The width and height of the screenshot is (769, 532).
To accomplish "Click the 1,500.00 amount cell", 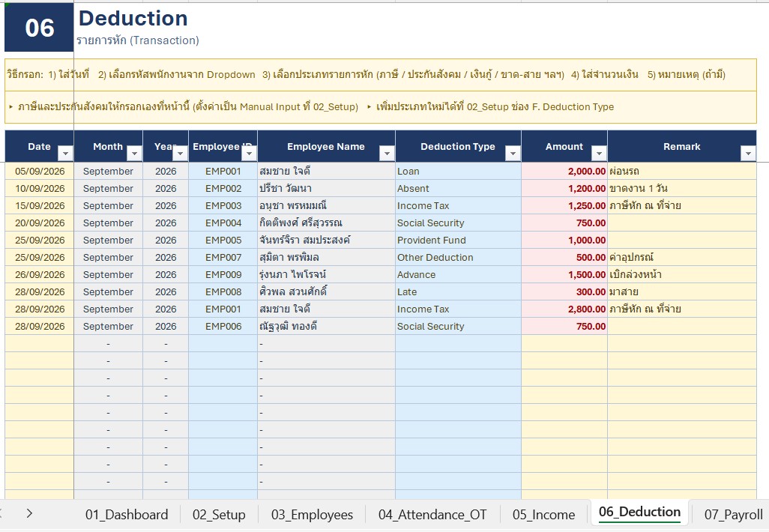I will (x=564, y=274).
